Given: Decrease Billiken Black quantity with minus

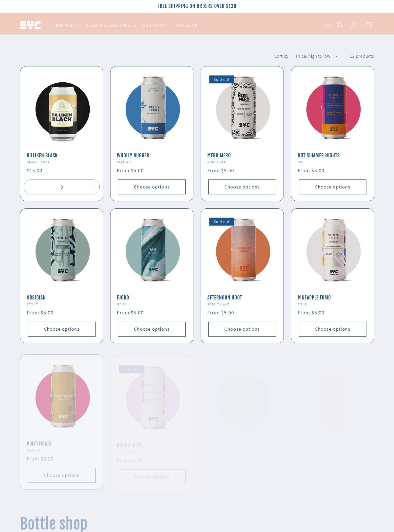Looking at the screenshot, I should click(30, 187).
